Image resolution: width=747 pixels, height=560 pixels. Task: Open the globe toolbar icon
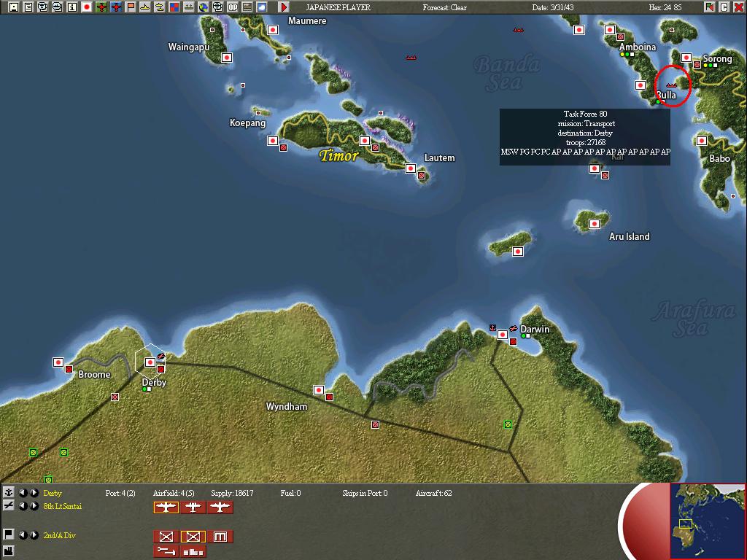coord(204,7)
